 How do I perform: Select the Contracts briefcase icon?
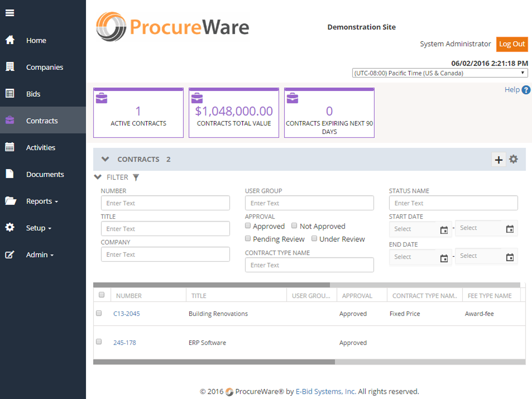(x=10, y=120)
